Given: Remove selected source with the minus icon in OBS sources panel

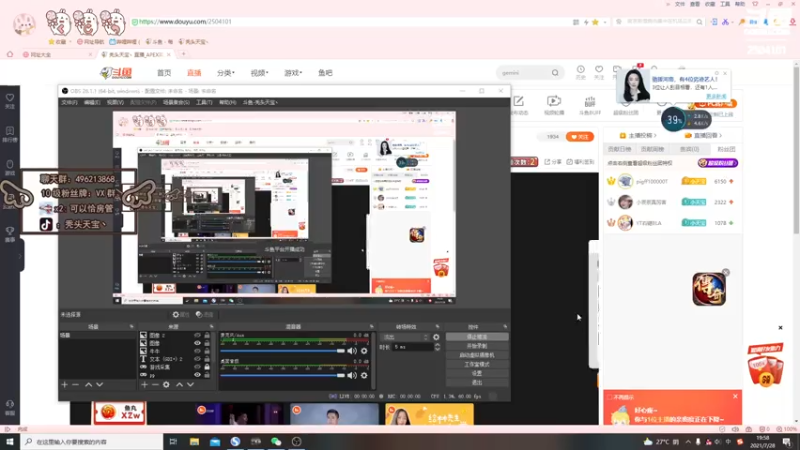Looking at the screenshot, I should tap(155, 385).
